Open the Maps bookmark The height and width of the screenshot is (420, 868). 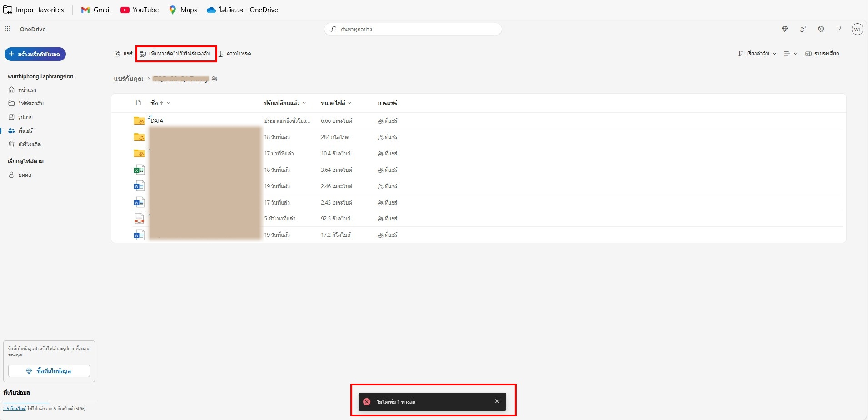(x=183, y=10)
